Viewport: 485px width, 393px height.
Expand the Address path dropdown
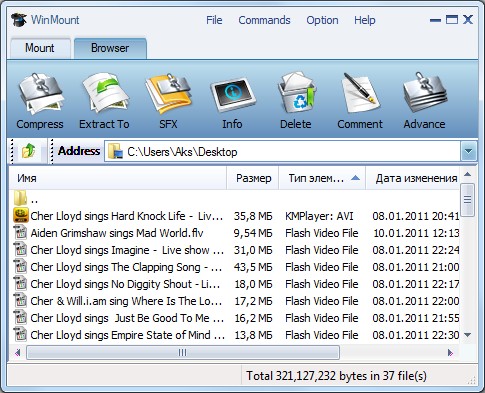(468, 152)
